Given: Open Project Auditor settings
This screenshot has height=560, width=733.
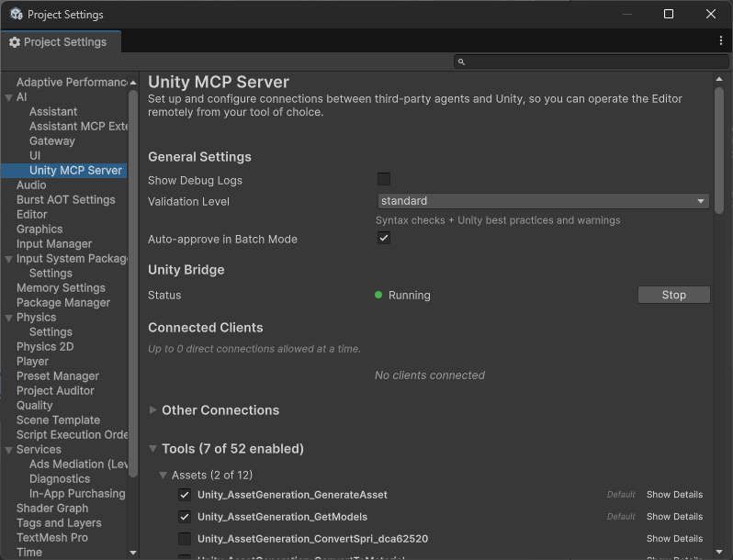Looking at the screenshot, I should pyautogui.click(x=55, y=391).
